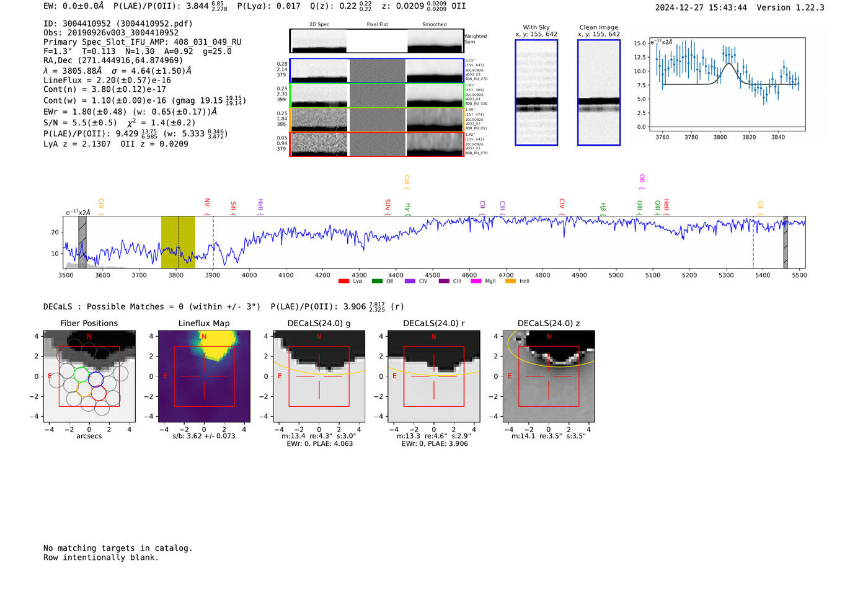
Task: Click the 'EWr: 0, PLAE: 3.906' caption
Action: [x=434, y=444]
